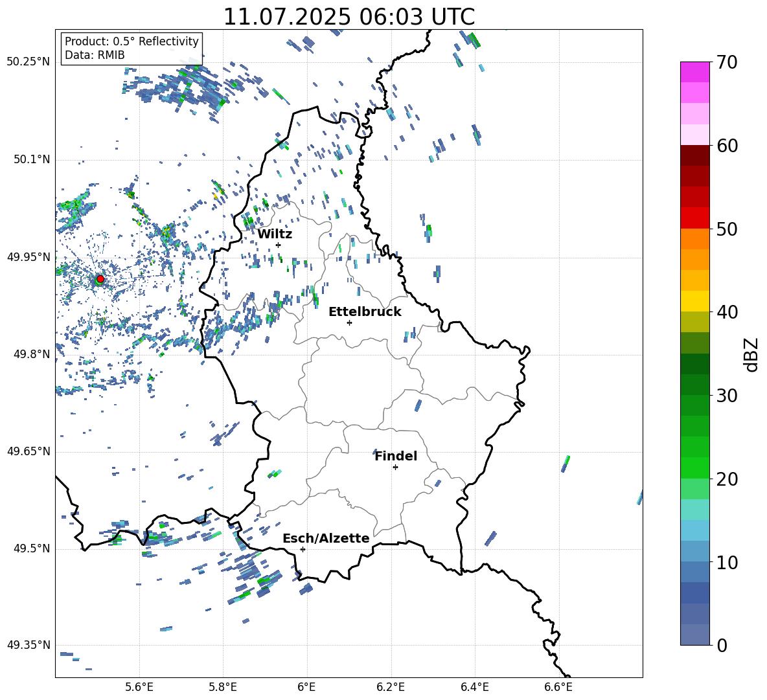
Task: Click the 6.6°E longitude label
Action: (x=558, y=687)
